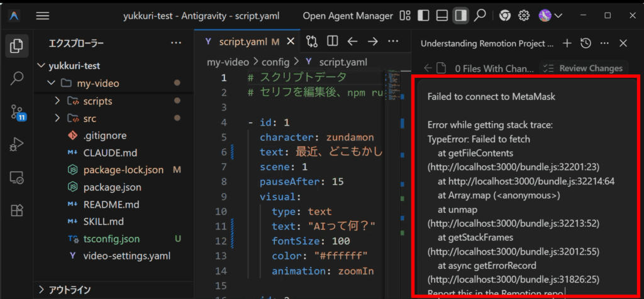Open chat history clock icon

pyautogui.click(x=586, y=43)
